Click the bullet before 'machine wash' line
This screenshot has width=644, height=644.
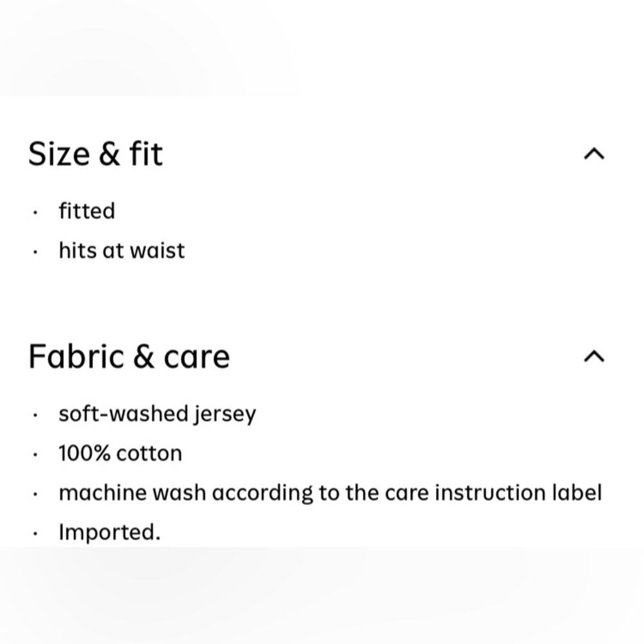[x=35, y=494]
